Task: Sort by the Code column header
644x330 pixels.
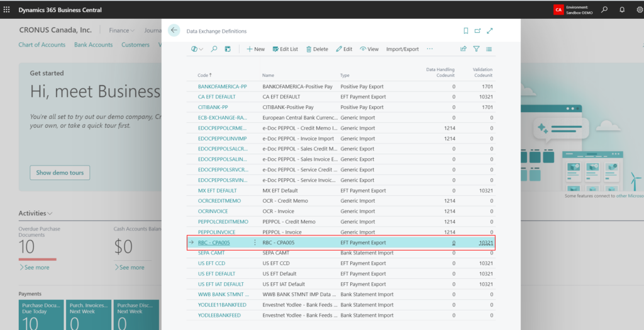Action: click(x=204, y=76)
